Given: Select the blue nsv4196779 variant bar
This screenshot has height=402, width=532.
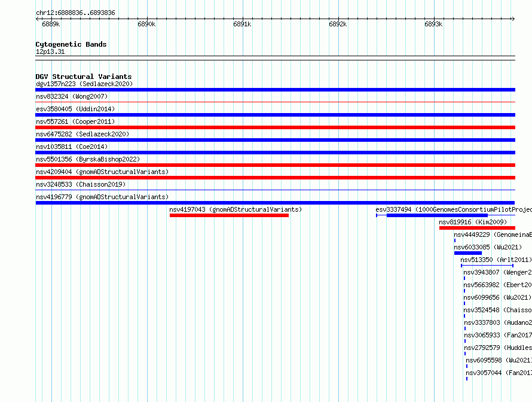Looking at the screenshot, I should [x=275, y=203].
